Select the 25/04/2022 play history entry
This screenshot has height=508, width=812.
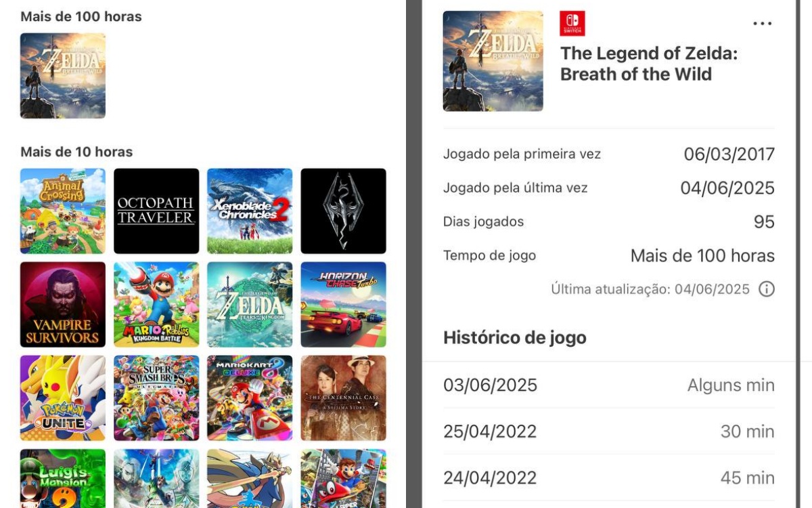coord(608,431)
